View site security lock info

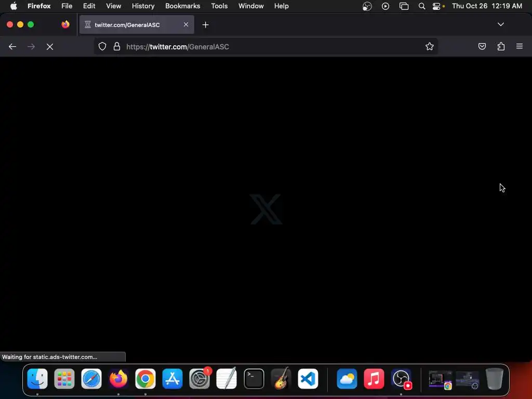tap(117, 46)
